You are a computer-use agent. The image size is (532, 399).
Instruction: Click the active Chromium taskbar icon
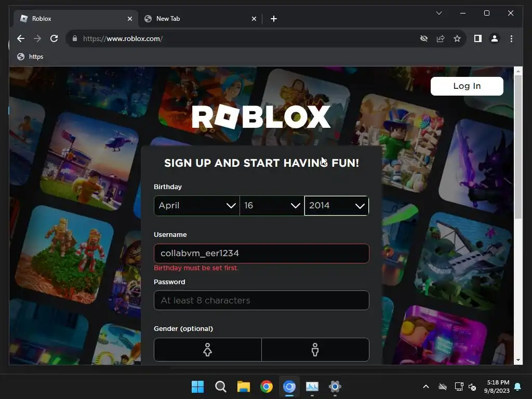(x=289, y=387)
